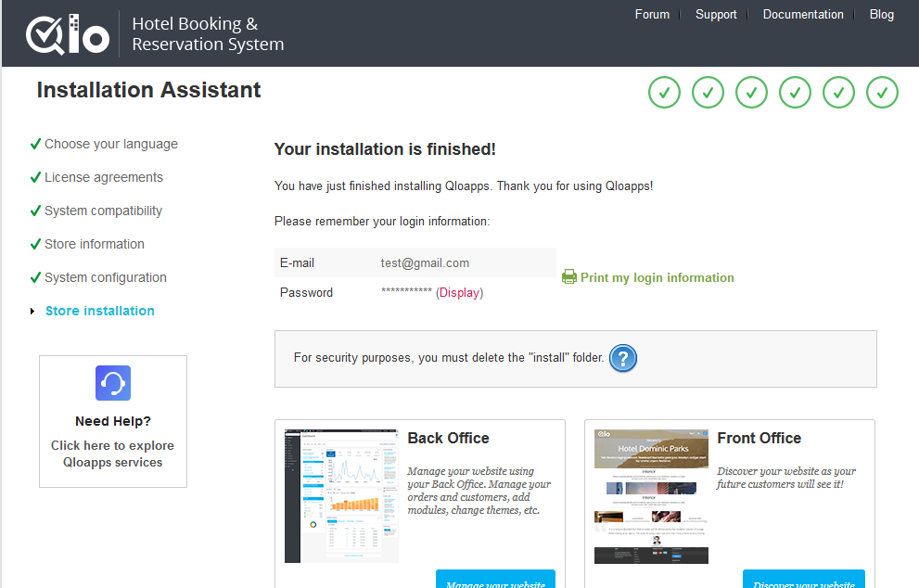Open the Blog link
The width and height of the screenshot is (919, 588).
[881, 15]
